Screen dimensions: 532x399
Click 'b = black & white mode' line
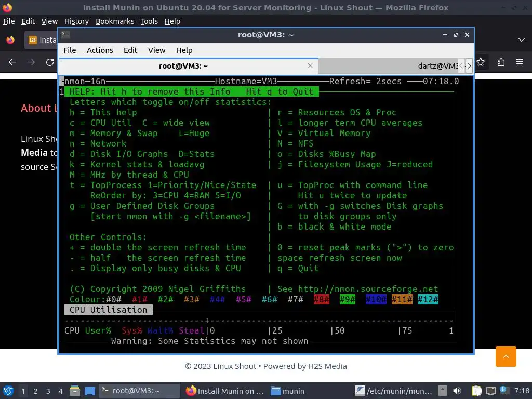334,227
